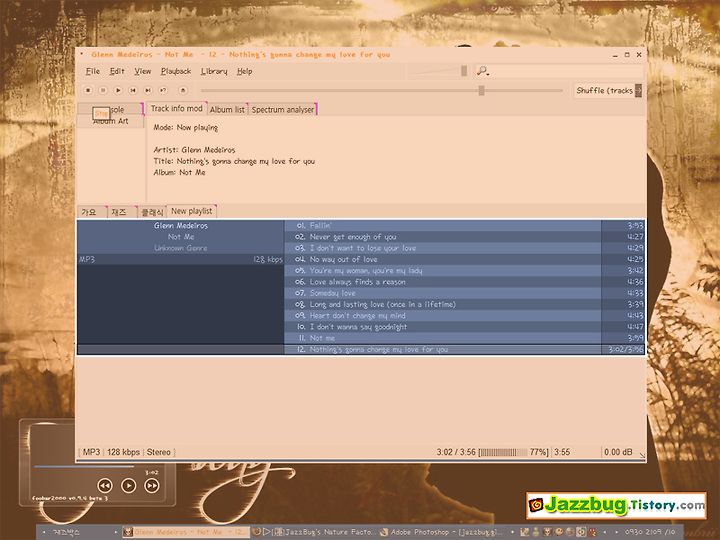Select the Album Art side tab
The width and height of the screenshot is (720, 540).
click(x=111, y=121)
